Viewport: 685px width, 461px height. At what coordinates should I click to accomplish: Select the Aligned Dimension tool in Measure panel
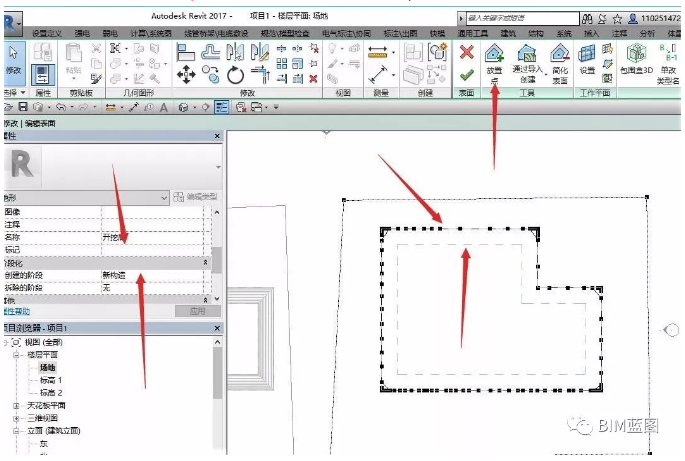pos(377,52)
